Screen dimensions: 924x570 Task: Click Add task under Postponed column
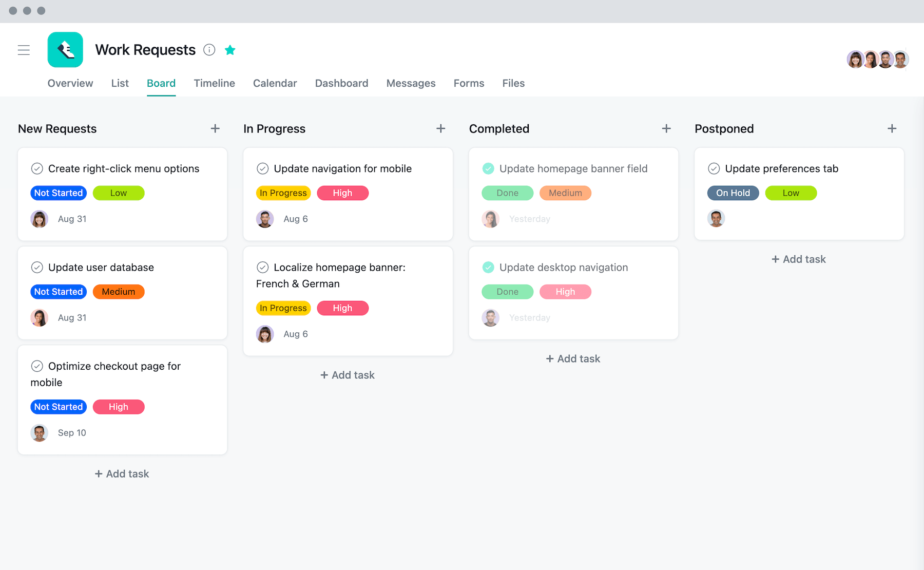(799, 259)
